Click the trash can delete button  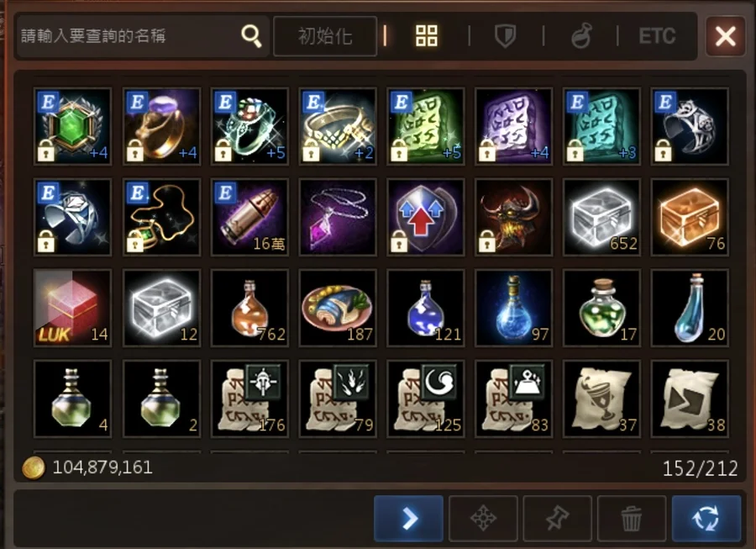click(632, 519)
